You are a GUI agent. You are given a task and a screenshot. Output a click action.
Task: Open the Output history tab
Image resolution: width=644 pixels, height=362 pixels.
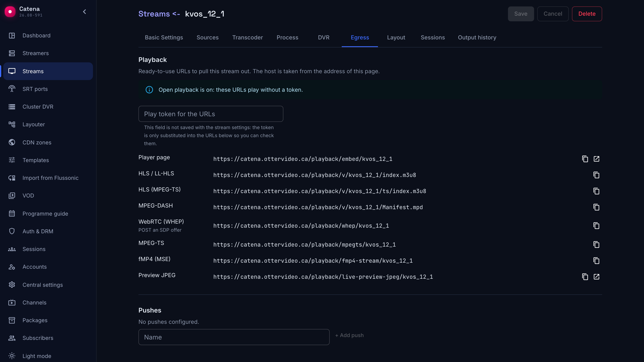[477, 37]
